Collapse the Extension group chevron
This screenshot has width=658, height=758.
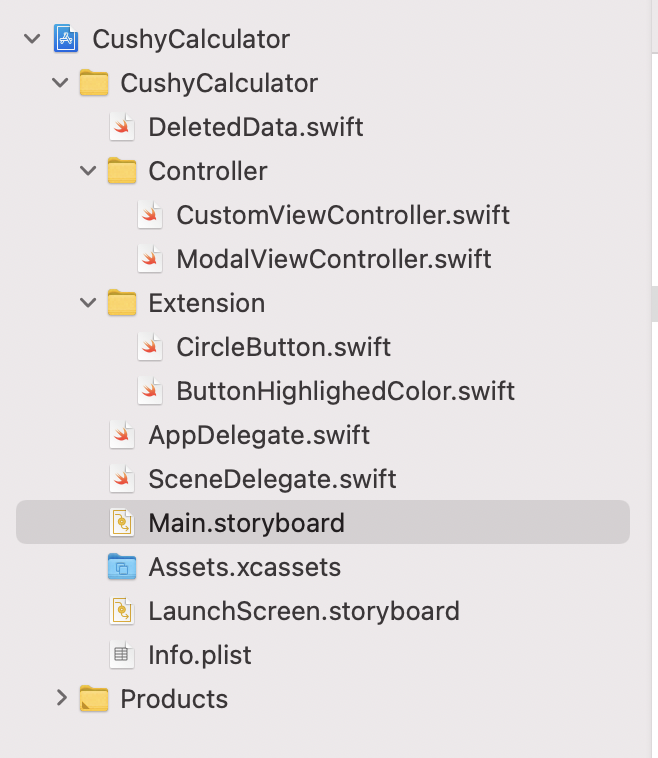pyautogui.click(x=88, y=303)
